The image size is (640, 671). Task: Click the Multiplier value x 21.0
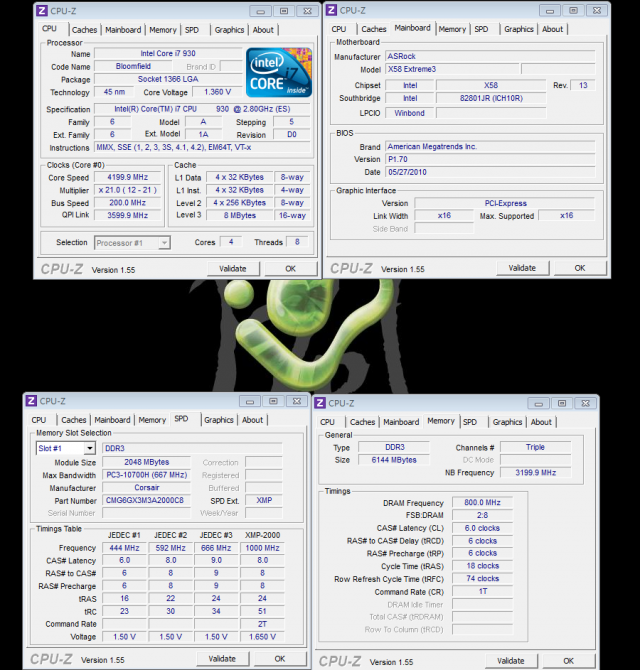pyautogui.click(x=127, y=190)
